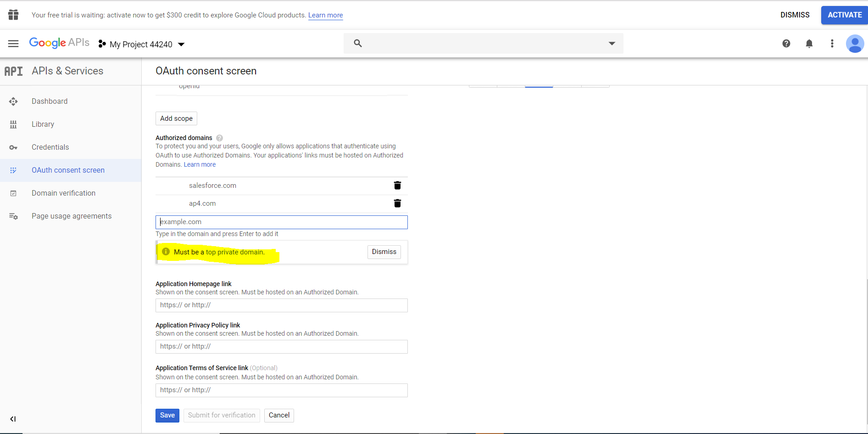Click the Application Privacy Policy link field
Image resolution: width=868 pixels, height=434 pixels.
pyautogui.click(x=282, y=347)
